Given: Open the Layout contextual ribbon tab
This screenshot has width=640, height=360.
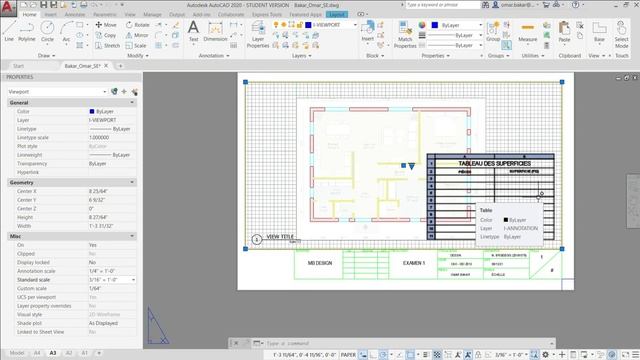Looking at the screenshot, I should 337,14.
